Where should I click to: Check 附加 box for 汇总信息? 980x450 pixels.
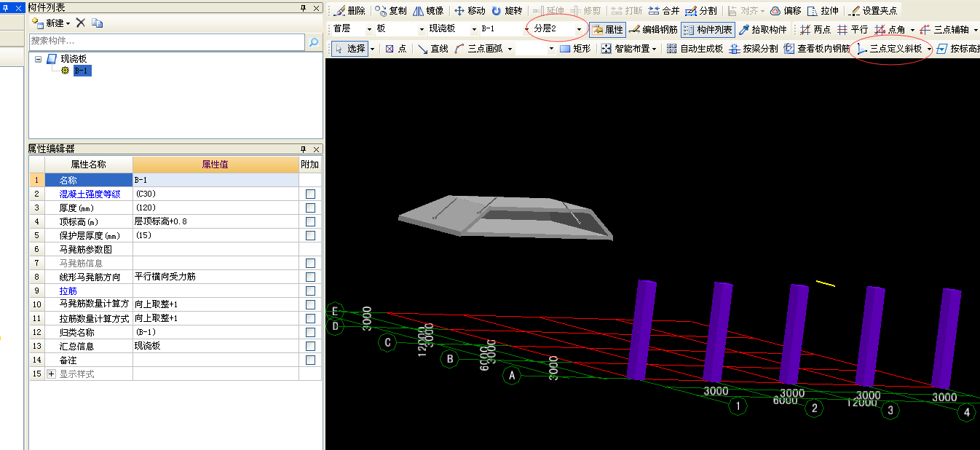point(310,346)
